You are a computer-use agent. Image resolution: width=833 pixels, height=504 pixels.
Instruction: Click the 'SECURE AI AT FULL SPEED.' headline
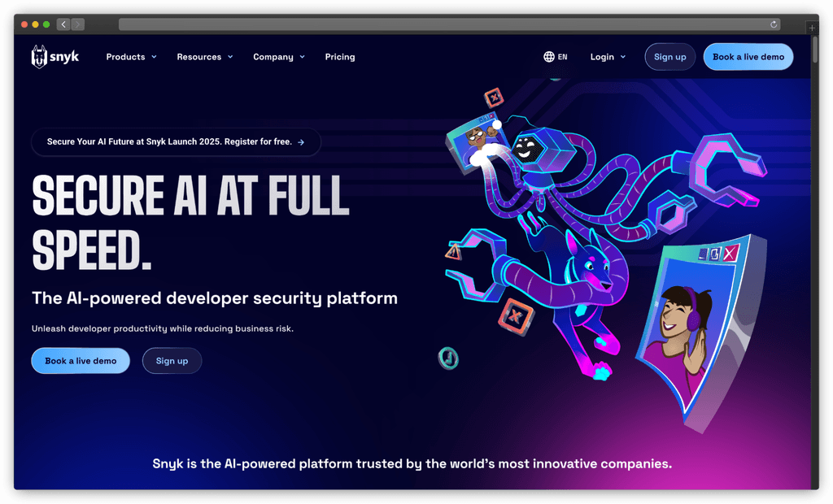[x=190, y=223]
